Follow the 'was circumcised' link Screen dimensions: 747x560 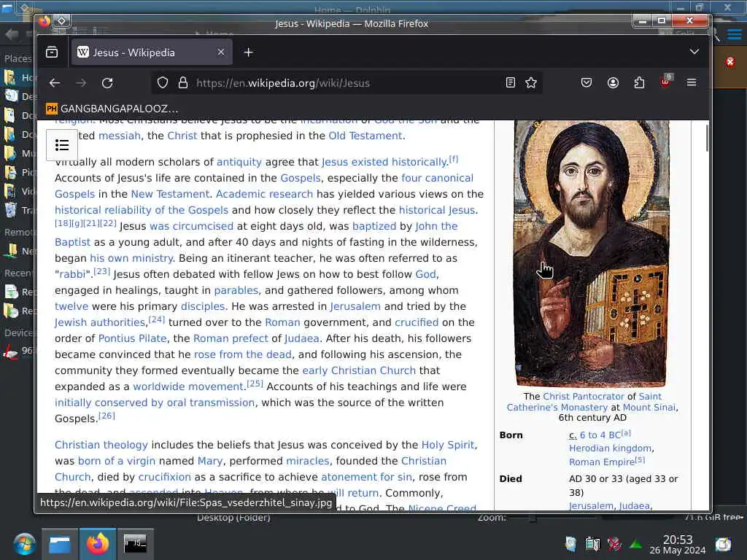pyautogui.click(x=192, y=226)
